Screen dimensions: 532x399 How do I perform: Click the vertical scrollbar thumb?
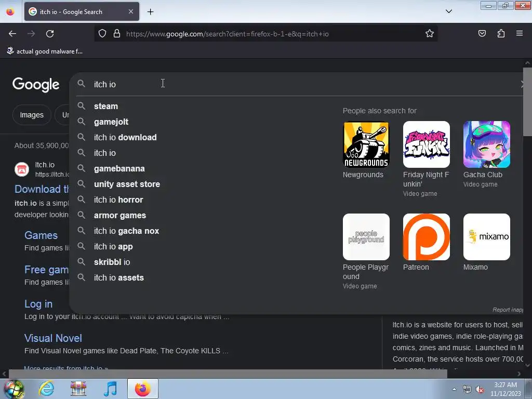(x=527, y=102)
